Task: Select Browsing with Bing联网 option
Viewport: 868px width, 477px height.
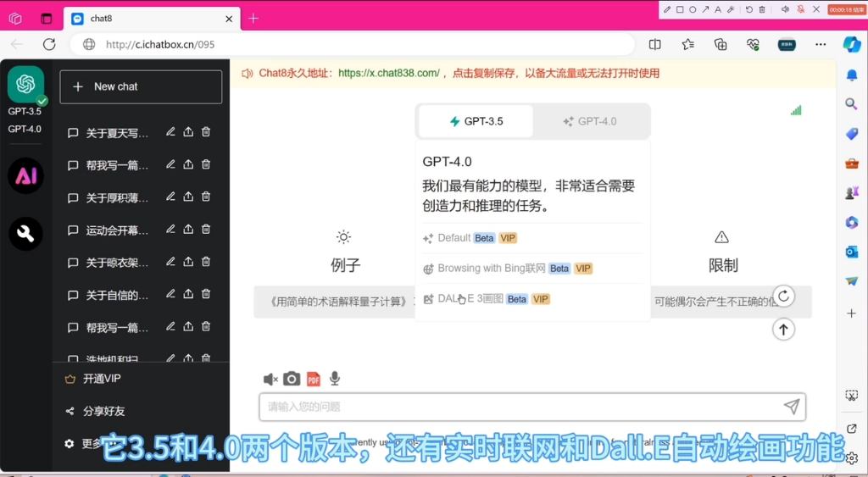Action: pos(507,269)
